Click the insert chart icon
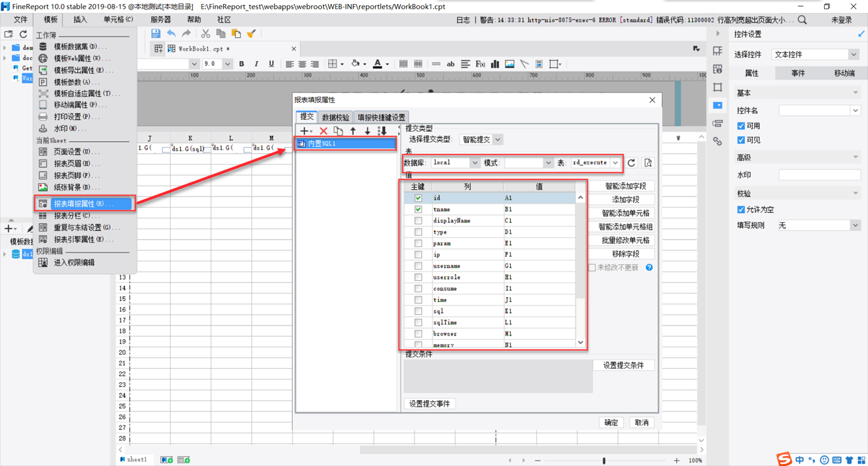This screenshot has height=466, width=868. pyautogui.click(x=495, y=64)
